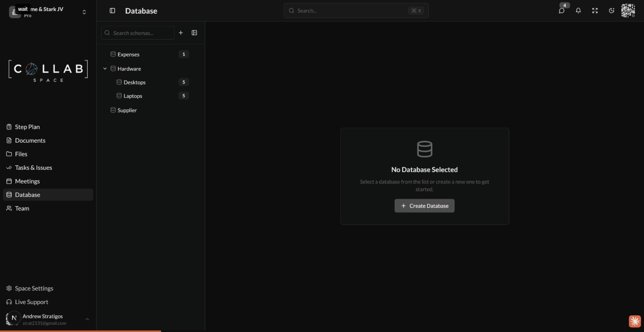644x332 pixels.
Task: Add a new schema with the plus icon
Action: [181, 33]
